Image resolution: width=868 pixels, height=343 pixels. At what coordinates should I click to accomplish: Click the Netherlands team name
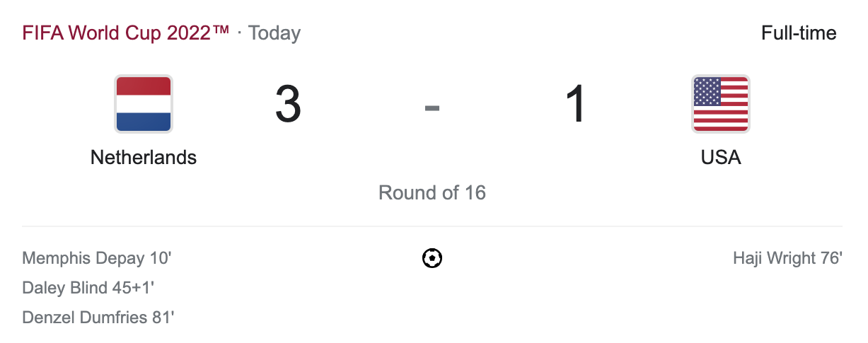(144, 157)
